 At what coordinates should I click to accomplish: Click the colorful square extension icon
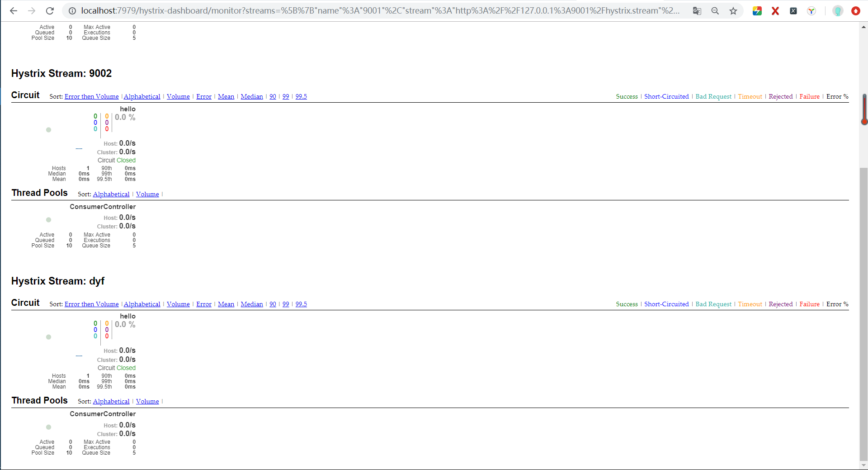[757, 11]
